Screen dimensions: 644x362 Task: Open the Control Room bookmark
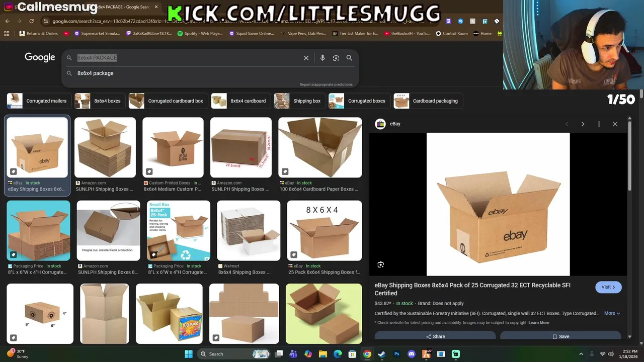tap(451, 34)
